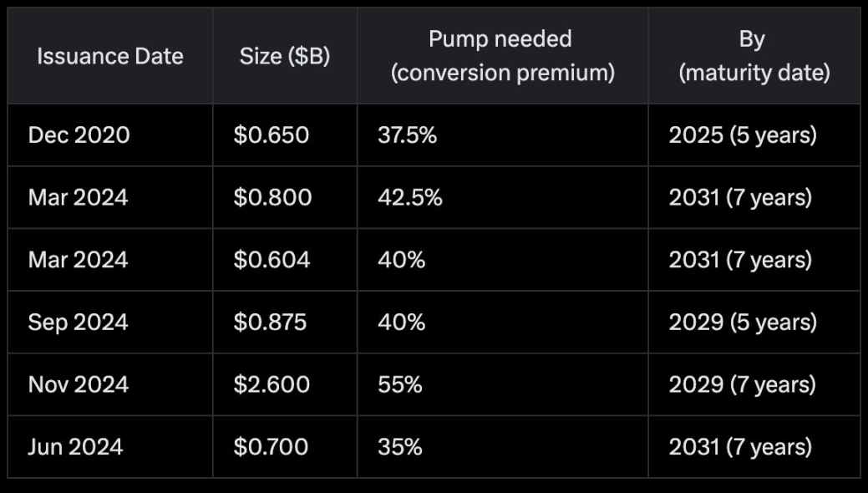Select the $0.700 size cell

271,447
